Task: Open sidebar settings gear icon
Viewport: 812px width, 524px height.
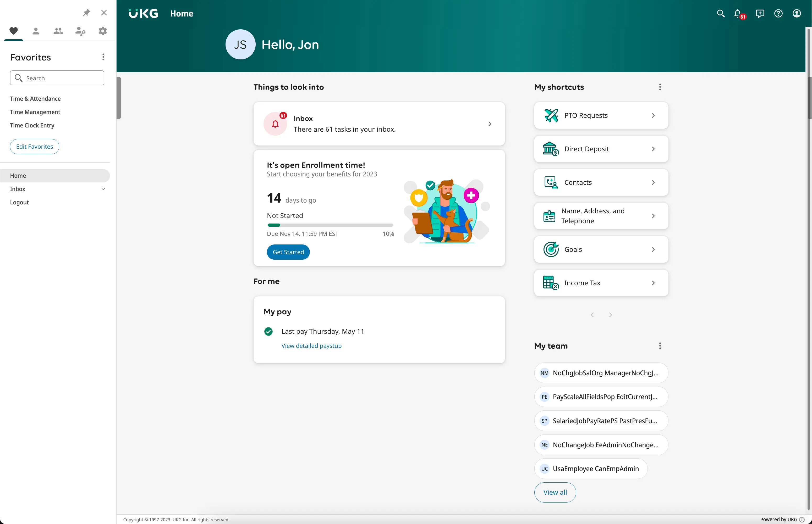Action: pos(102,31)
